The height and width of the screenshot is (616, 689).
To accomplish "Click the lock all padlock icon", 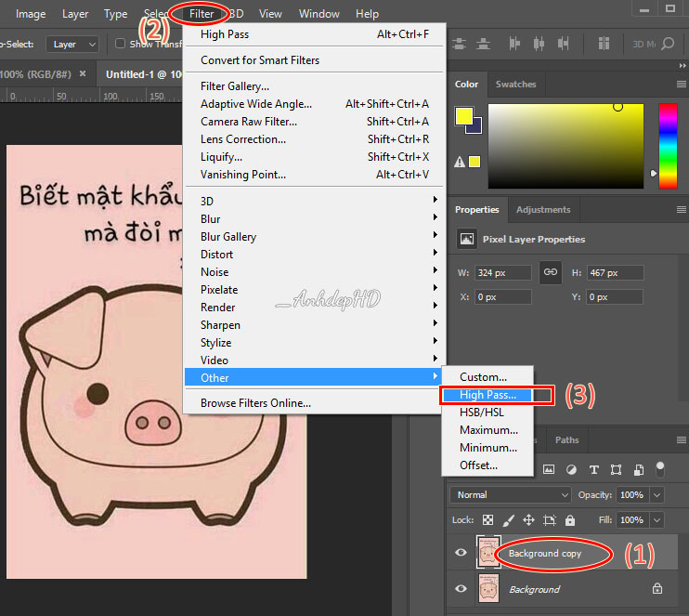I will point(570,520).
